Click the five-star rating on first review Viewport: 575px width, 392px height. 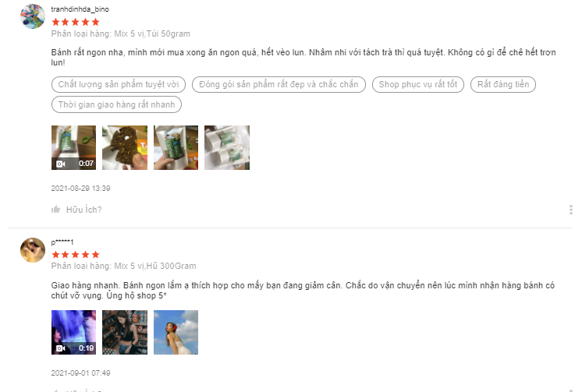coord(76,22)
